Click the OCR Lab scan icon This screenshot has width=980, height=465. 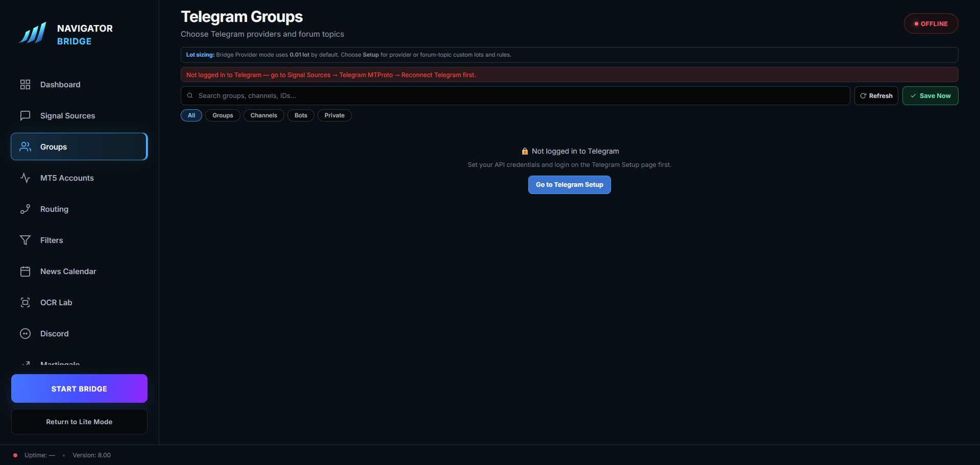pyautogui.click(x=25, y=303)
